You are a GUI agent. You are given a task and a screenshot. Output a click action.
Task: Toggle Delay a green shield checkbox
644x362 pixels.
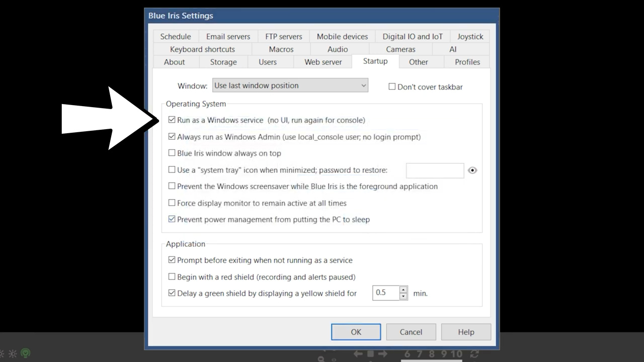172,293
